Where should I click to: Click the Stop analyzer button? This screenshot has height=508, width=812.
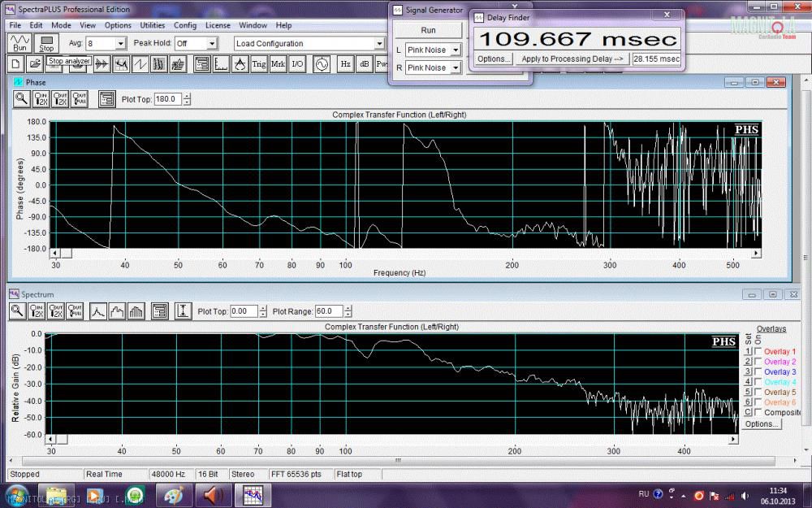(x=46, y=43)
